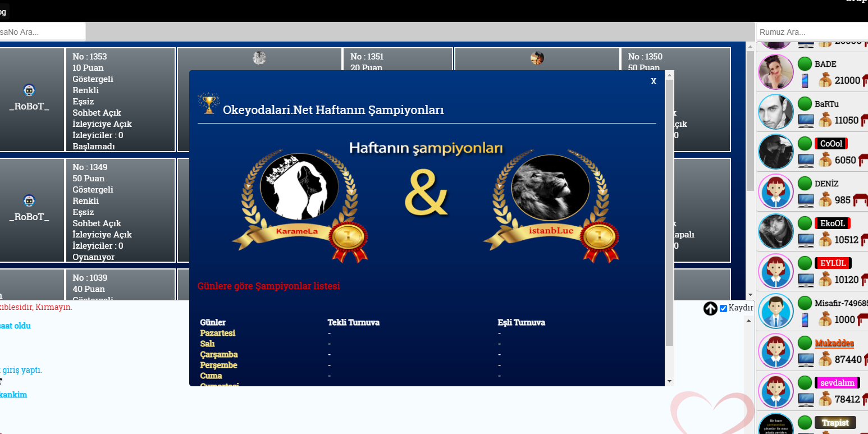Click the _RoBoT_ icon at table 1349
868x434 pixels.
pyautogui.click(x=29, y=201)
